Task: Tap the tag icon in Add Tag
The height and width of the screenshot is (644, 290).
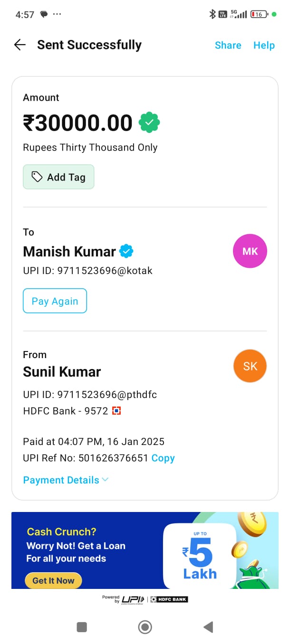Action: (37, 177)
